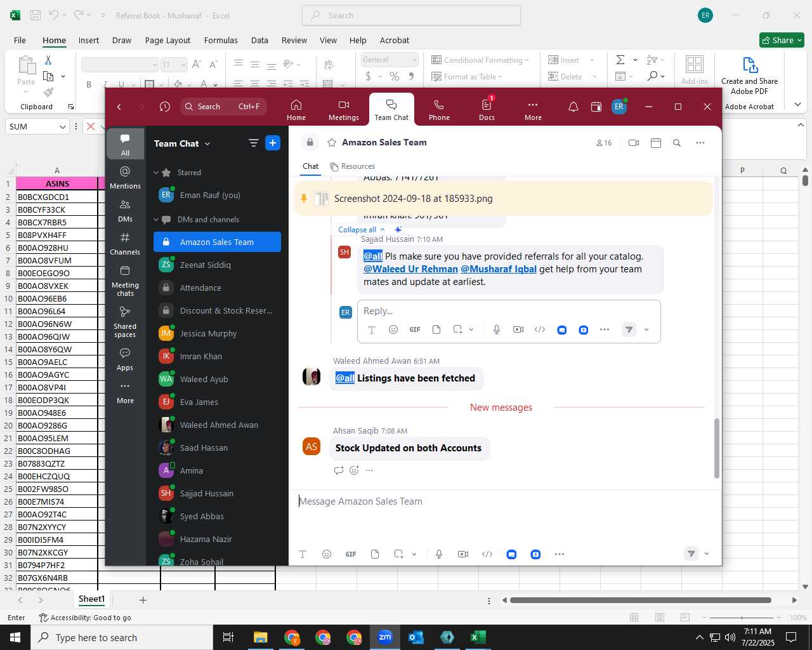Open Excel Name Box dropdown
This screenshot has width=812, height=650.
(x=62, y=127)
